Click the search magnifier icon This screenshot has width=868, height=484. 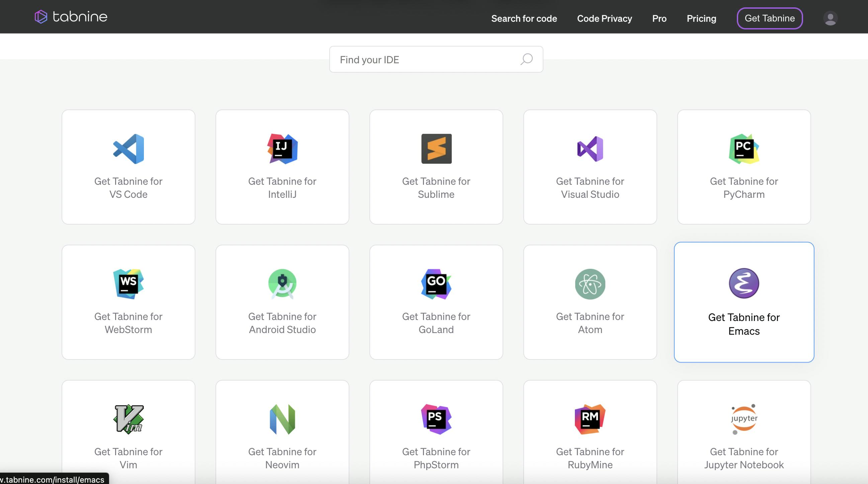point(526,59)
